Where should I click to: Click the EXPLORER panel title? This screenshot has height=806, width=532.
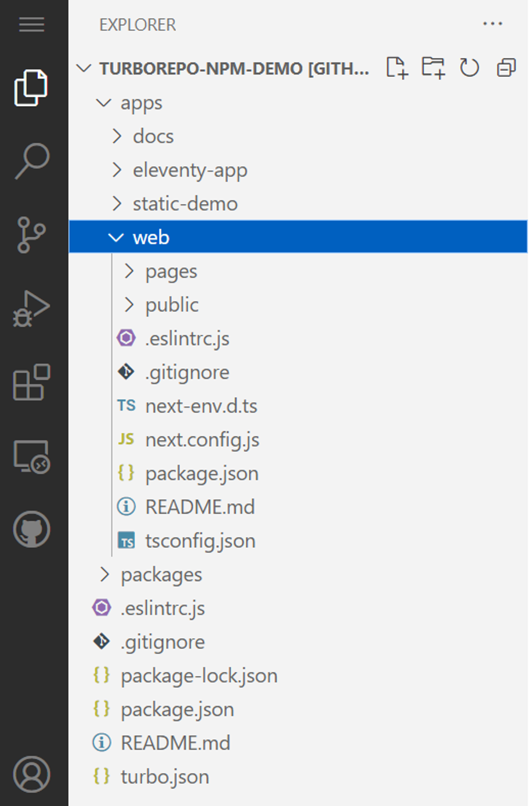(137, 25)
